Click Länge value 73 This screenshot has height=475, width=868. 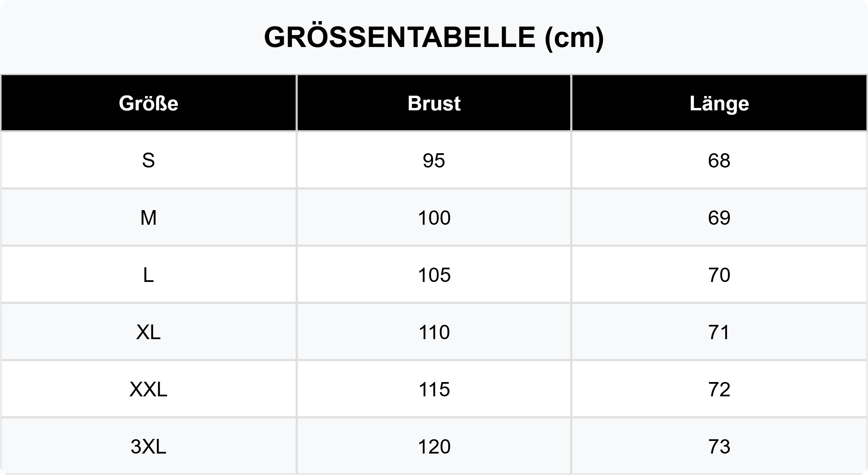[x=719, y=446]
